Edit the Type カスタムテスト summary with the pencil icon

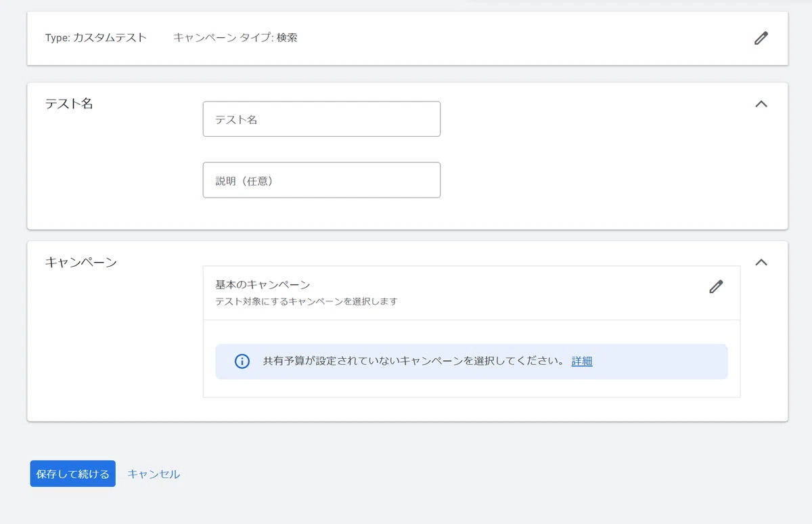(x=761, y=38)
